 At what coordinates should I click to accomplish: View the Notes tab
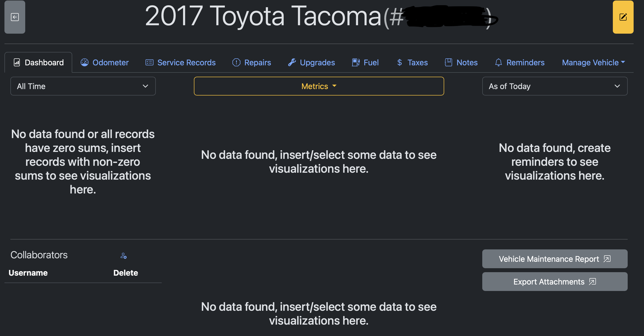pyautogui.click(x=461, y=62)
